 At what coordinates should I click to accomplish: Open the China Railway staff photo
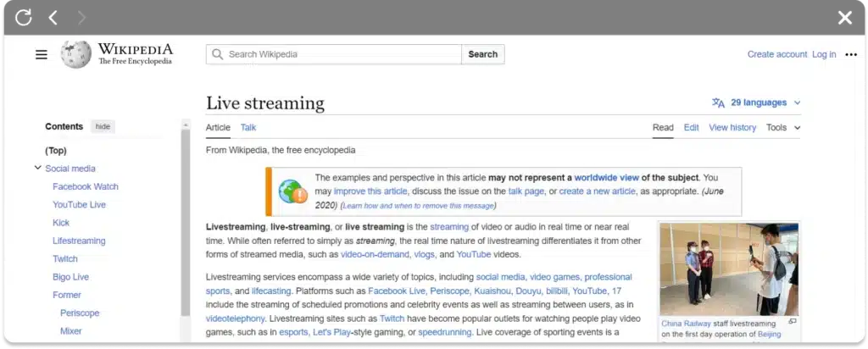coord(728,269)
